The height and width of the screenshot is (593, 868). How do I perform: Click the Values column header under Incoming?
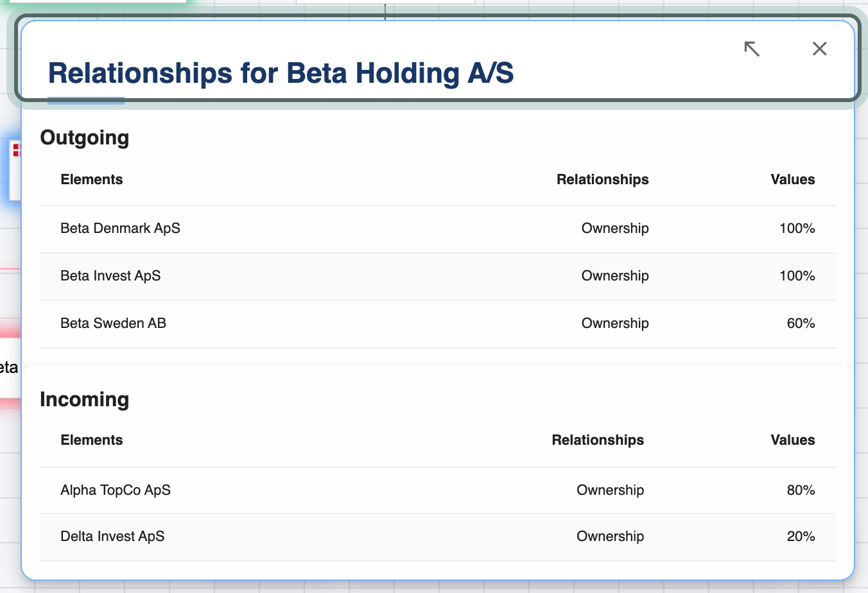pyautogui.click(x=793, y=440)
